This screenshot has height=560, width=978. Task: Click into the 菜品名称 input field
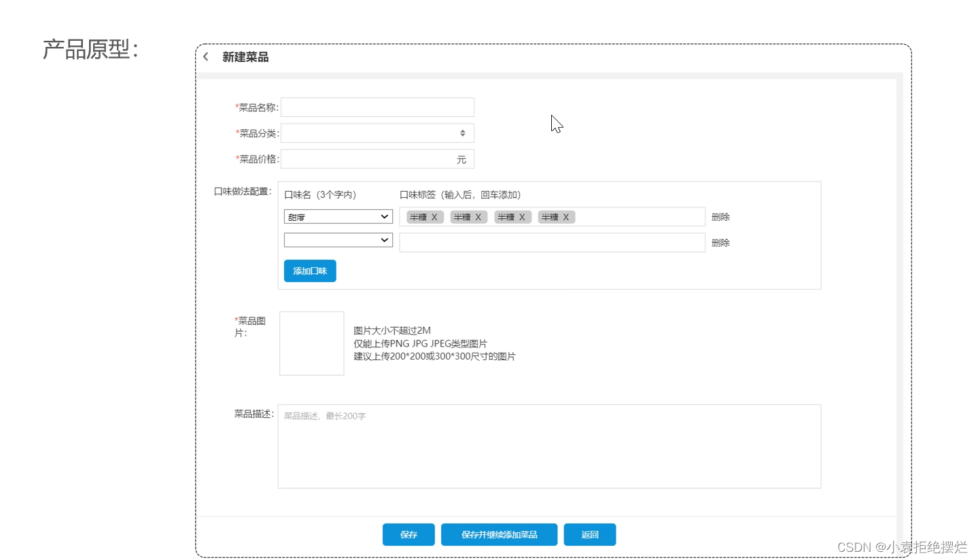(377, 107)
